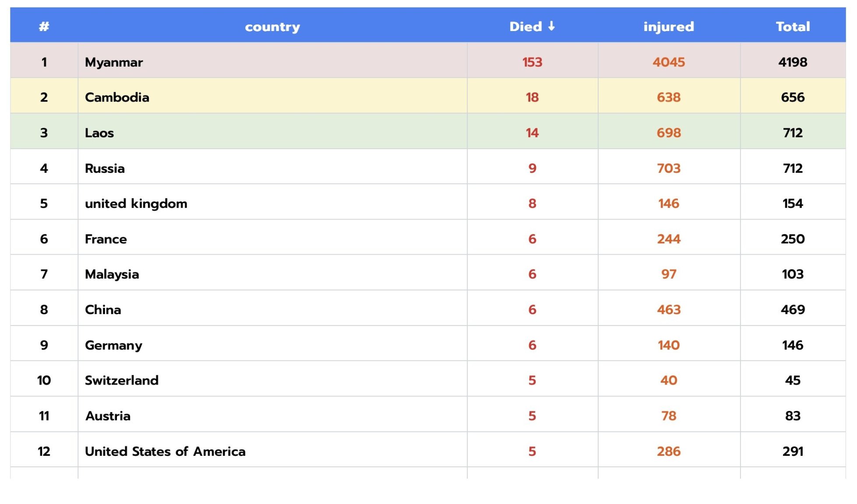
Task: Select the Cambodia country cell
Action: coord(272,96)
